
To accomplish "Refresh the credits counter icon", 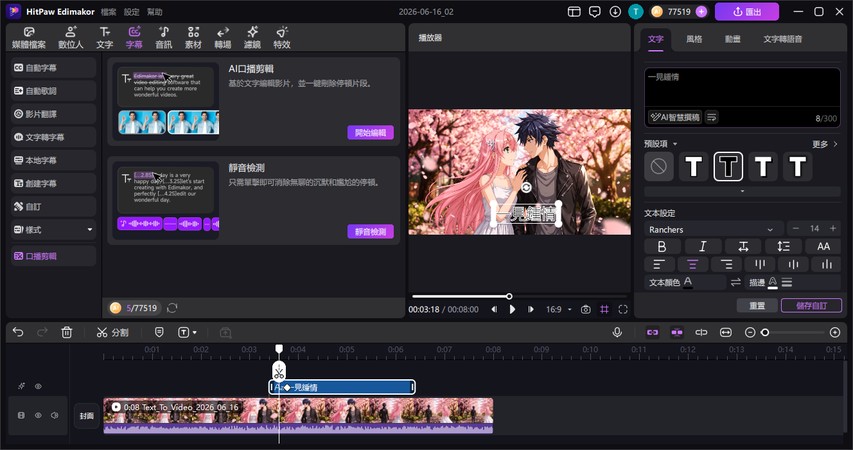I will (x=172, y=308).
